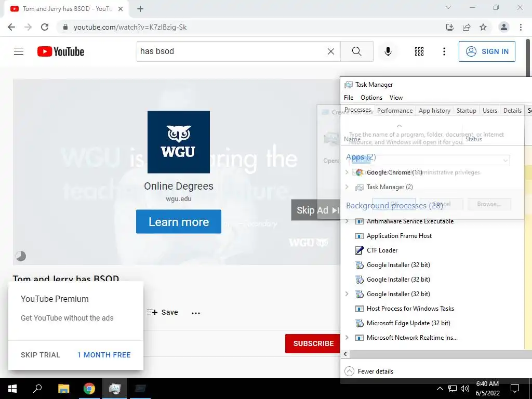Open Task Manager View menu

(396, 98)
